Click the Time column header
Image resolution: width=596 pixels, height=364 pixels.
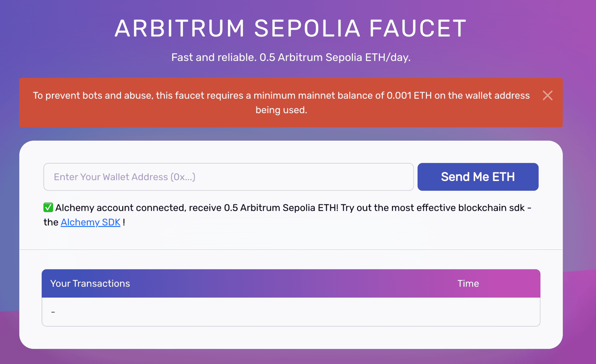[468, 283]
